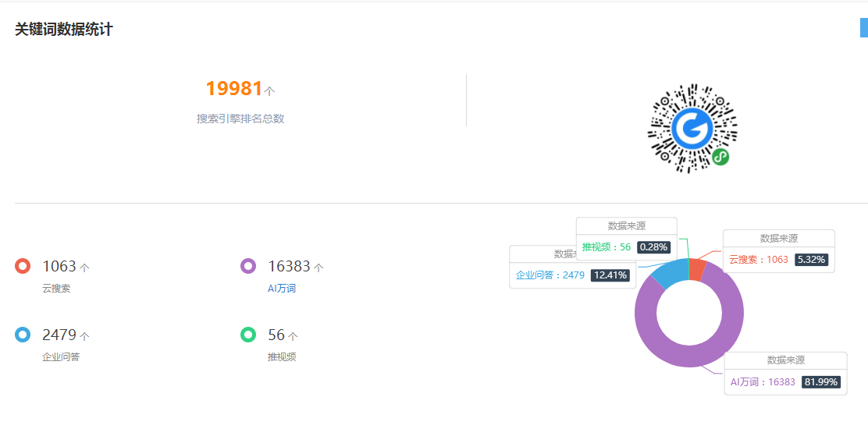Click the blue 企业问答 ring icon

23,335
